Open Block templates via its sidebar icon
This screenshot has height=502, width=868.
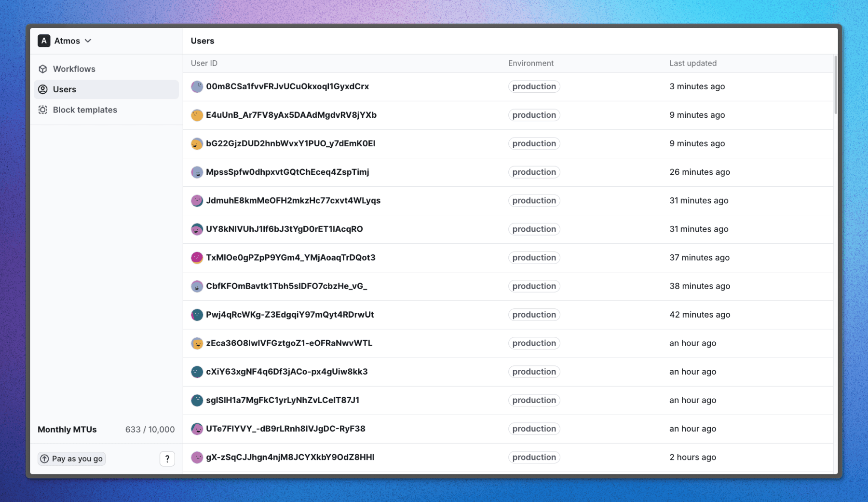pos(43,110)
